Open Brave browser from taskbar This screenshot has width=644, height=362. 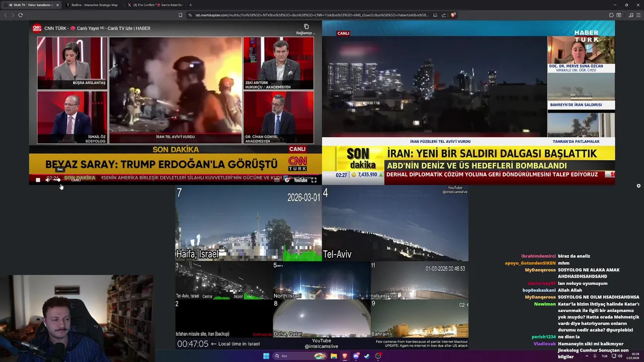pyautogui.click(x=345, y=356)
